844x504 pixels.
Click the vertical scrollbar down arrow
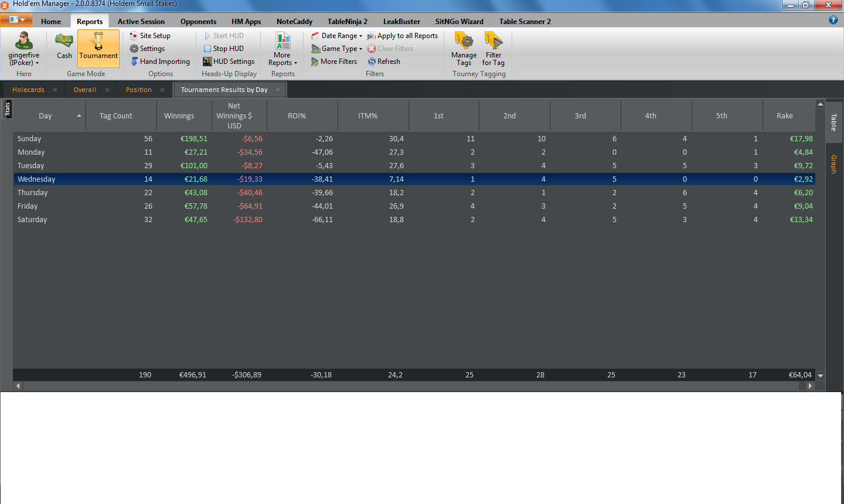point(821,376)
